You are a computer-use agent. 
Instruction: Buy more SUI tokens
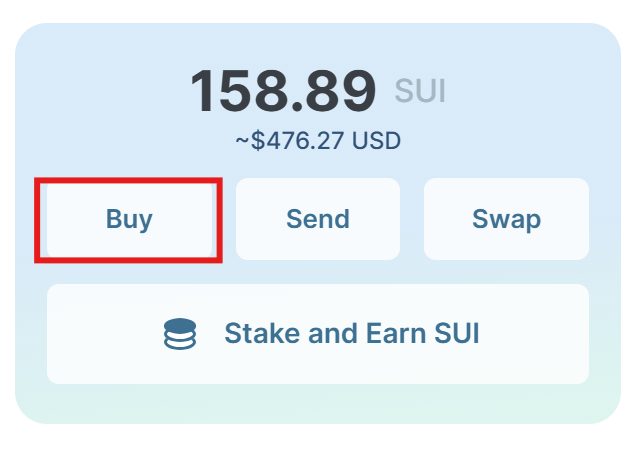pos(129,219)
